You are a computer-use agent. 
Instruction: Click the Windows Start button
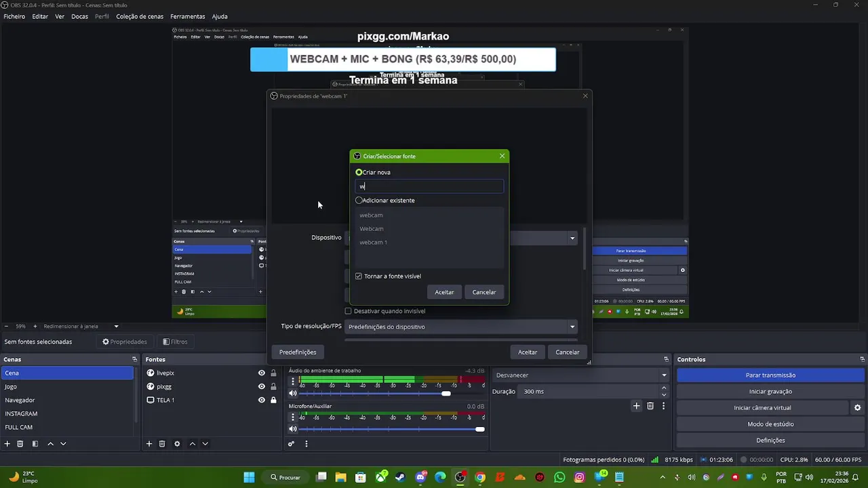coord(249,477)
